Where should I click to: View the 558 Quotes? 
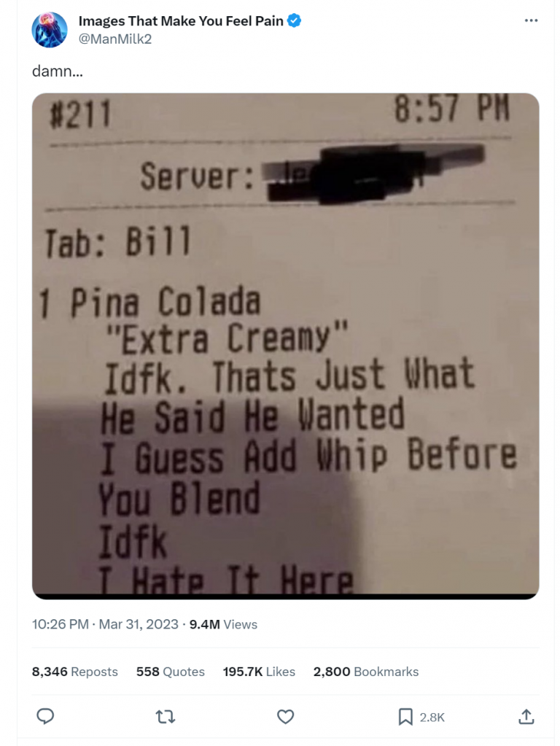[x=173, y=672]
